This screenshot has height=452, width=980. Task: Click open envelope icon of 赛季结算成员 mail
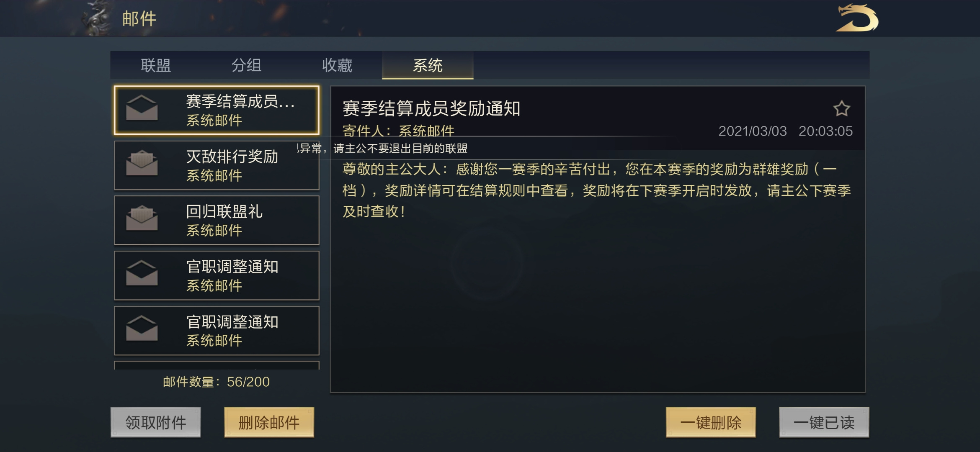click(x=142, y=108)
